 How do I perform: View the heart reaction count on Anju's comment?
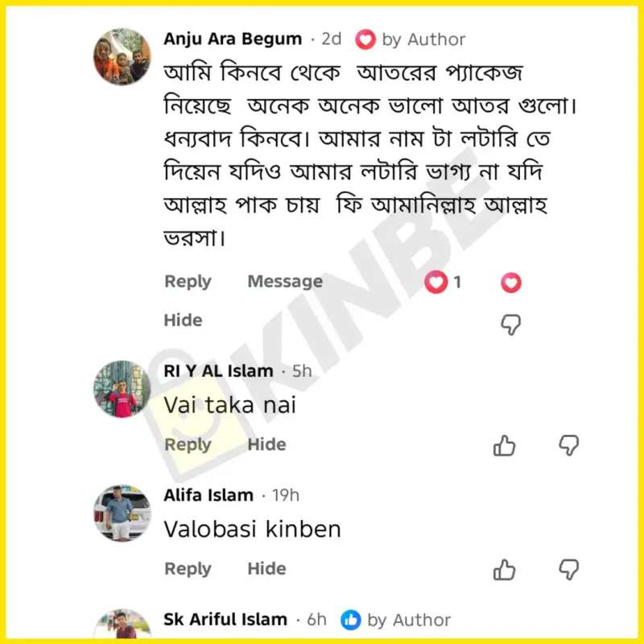(443, 283)
